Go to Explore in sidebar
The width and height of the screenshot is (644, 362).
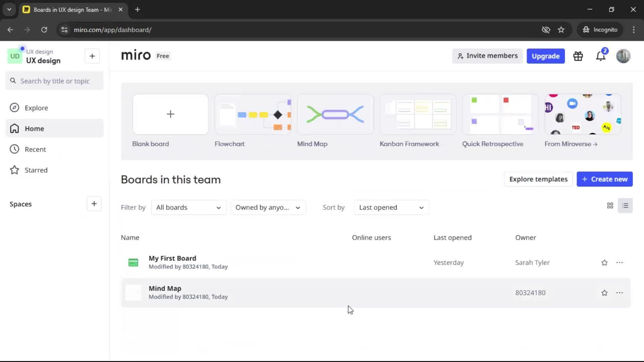coord(55,108)
